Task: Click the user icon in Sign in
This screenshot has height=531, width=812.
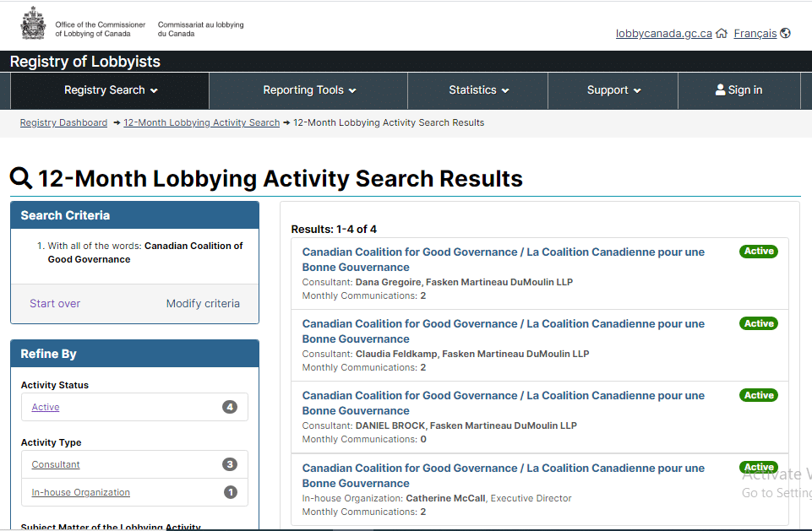Action: click(720, 89)
